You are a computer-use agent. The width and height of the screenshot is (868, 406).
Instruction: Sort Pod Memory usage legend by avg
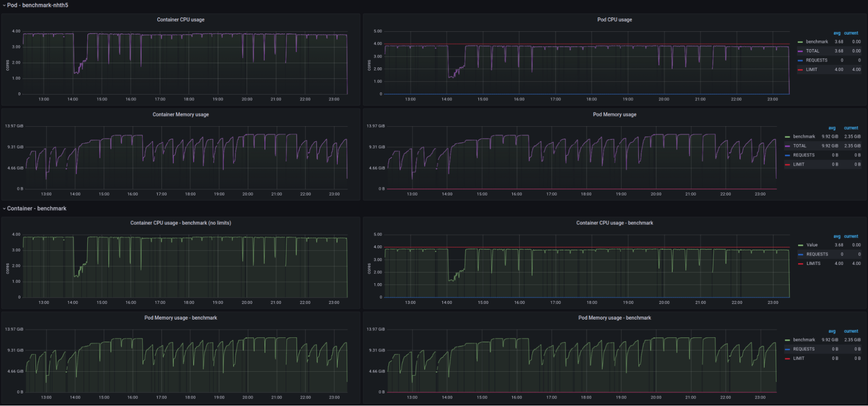(x=832, y=128)
